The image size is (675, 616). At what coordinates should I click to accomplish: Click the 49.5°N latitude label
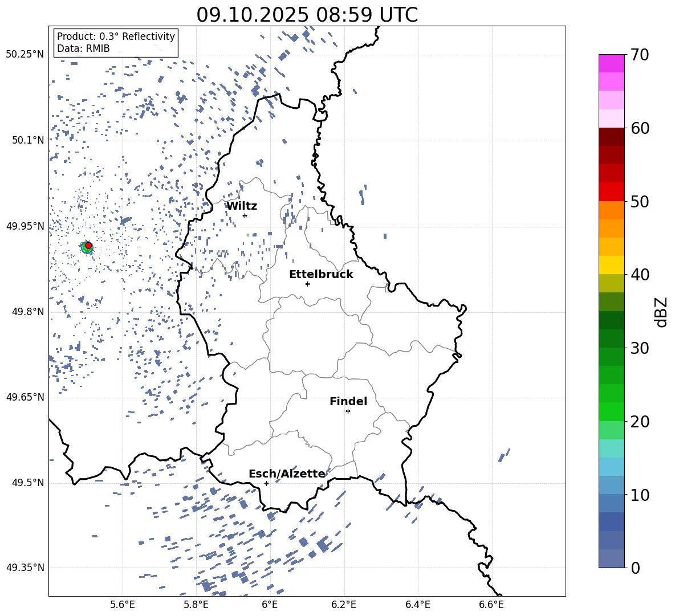coord(27,483)
